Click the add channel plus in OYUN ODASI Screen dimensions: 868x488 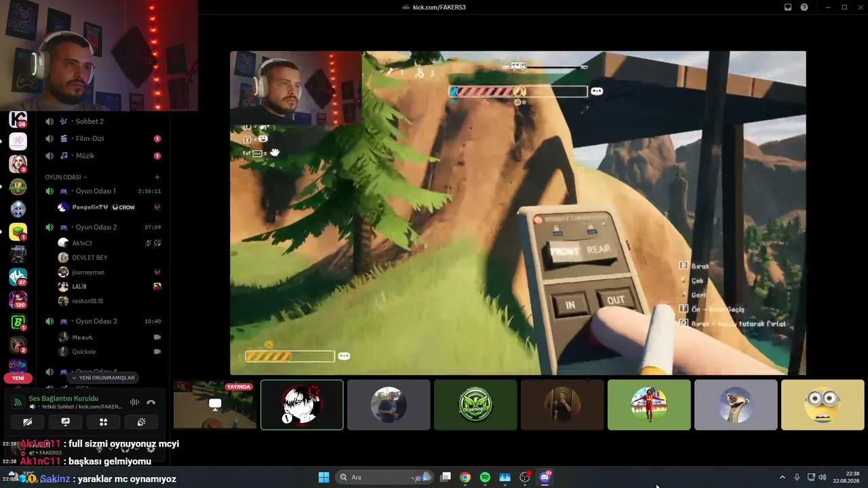[x=157, y=177]
